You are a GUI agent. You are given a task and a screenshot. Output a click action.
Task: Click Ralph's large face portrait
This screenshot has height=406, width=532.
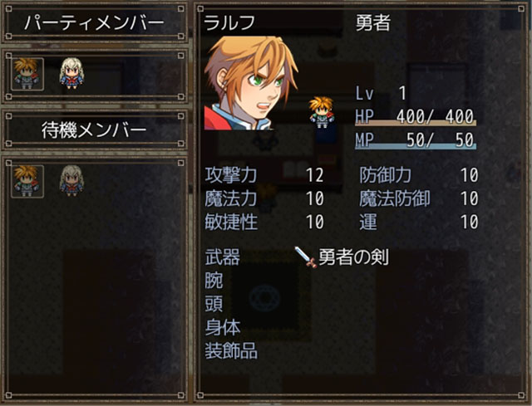click(x=251, y=83)
